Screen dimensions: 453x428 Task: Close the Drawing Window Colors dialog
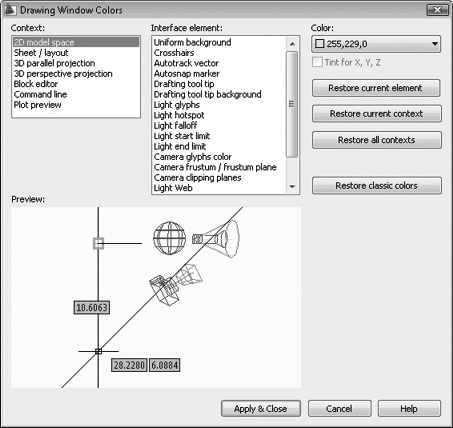pos(438,10)
